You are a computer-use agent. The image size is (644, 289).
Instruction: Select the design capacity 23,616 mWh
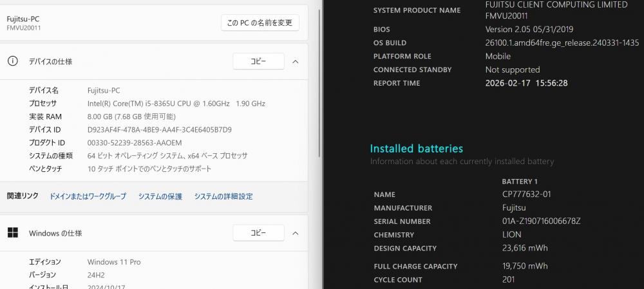(525, 248)
